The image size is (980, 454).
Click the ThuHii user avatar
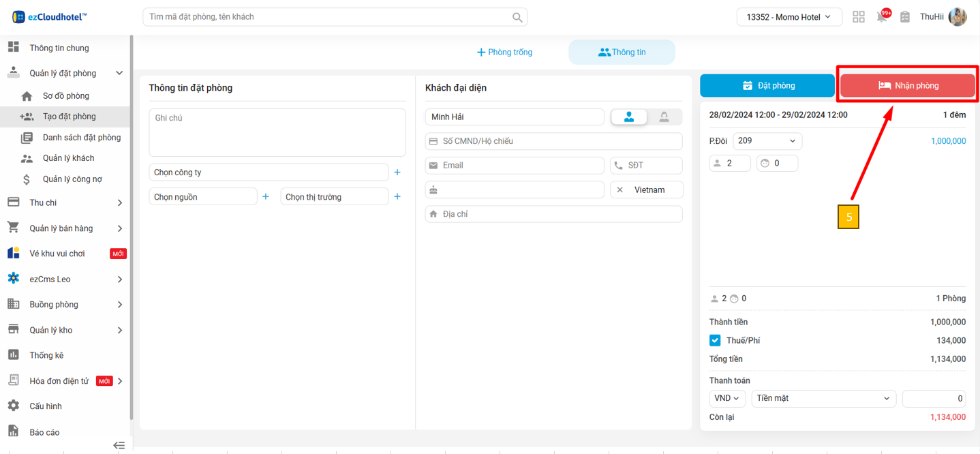tap(958, 17)
